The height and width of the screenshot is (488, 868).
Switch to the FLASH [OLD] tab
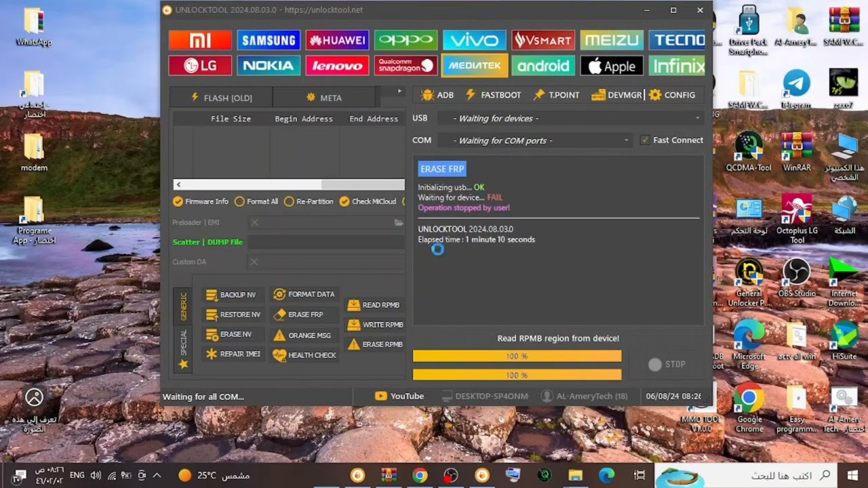pos(221,98)
